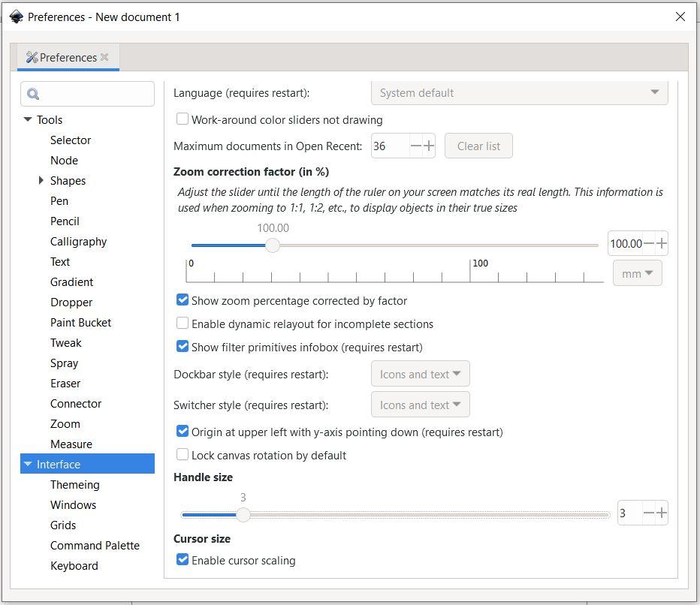Click the Clear list button

click(478, 146)
